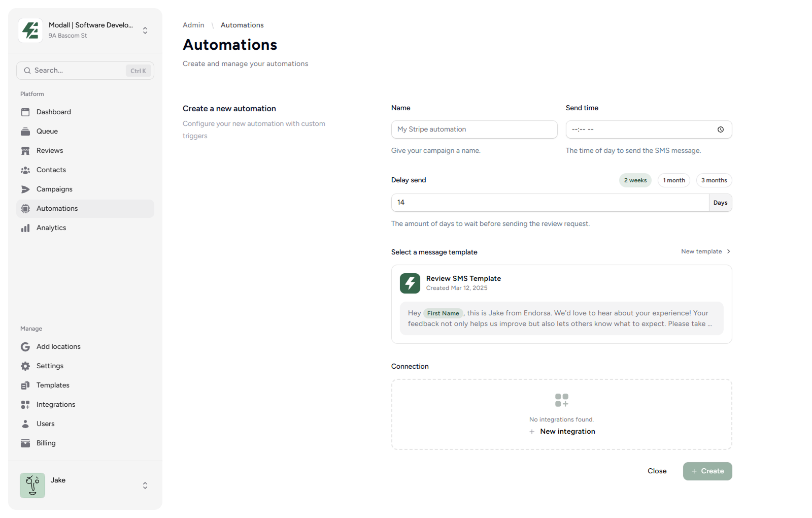Click the Campaigns paper-plane icon

point(25,189)
